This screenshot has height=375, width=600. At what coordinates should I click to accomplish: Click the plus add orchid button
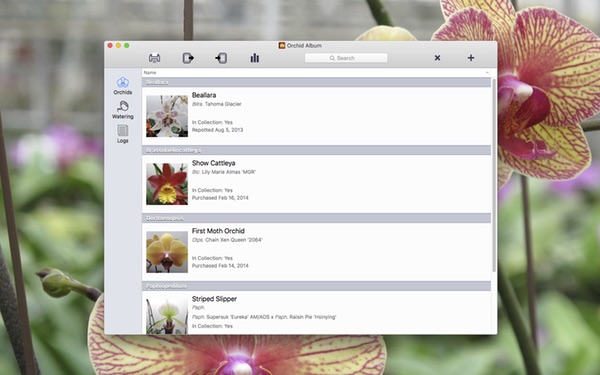click(x=471, y=58)
